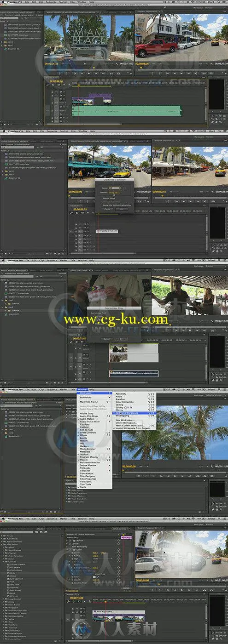Toggle the Center stopwatch in Effect Controls
228x644 pixels.
click(72, 553)
